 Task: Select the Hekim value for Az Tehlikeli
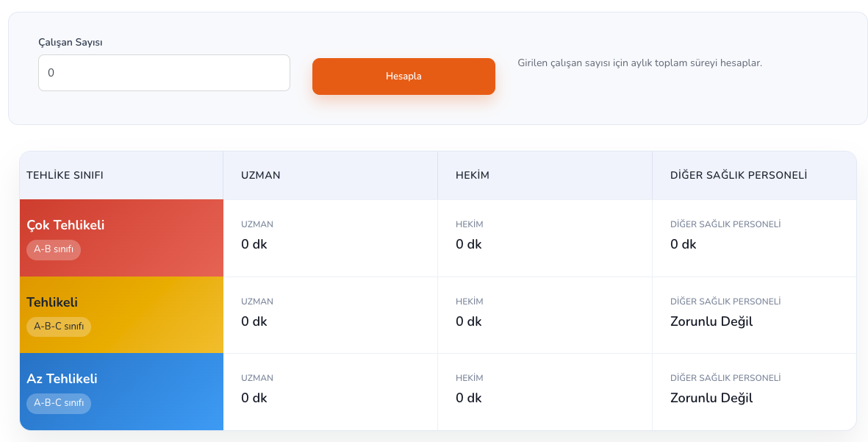coord(469,398)
